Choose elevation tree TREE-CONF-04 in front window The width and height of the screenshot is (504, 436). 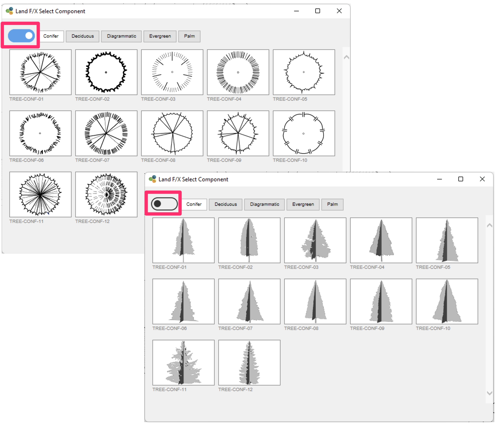click(x=381, y=240)
